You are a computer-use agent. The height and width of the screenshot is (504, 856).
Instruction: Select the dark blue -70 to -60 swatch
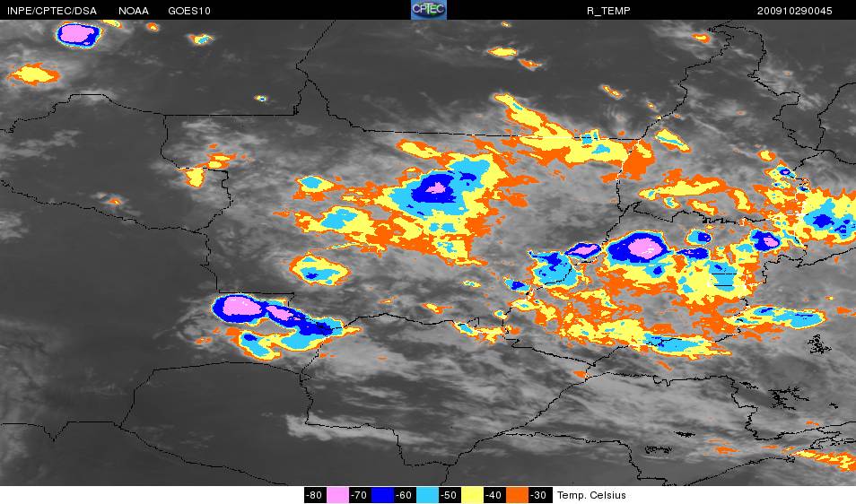[383, 495]
